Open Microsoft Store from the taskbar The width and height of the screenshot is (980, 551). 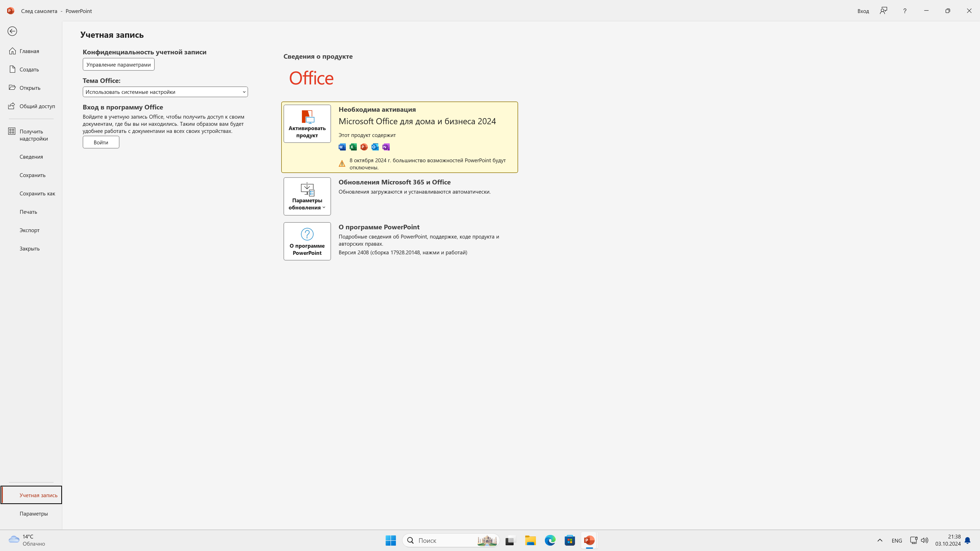[570, 540]
